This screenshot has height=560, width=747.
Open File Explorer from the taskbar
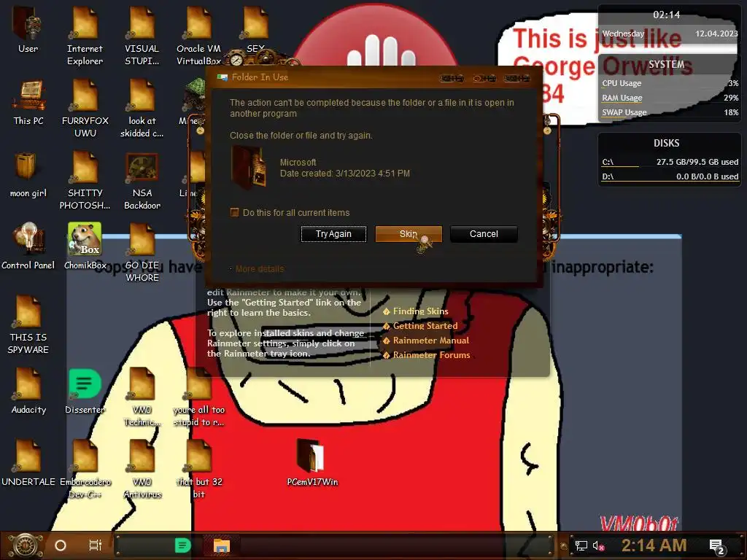(222, 545)
